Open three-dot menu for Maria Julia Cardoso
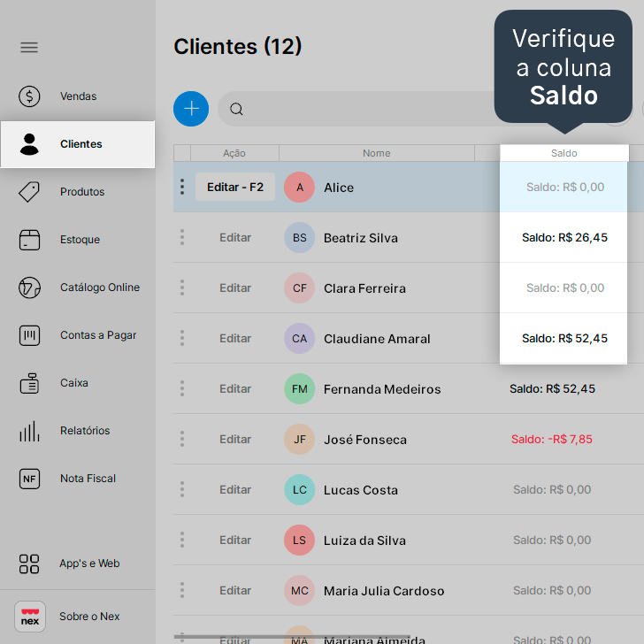This screenshot has height=644, width=644. [182, 590]
